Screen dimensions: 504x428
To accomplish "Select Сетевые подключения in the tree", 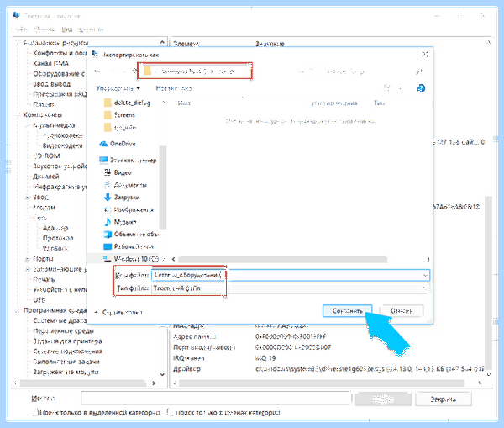I will [x=68, y=351].
